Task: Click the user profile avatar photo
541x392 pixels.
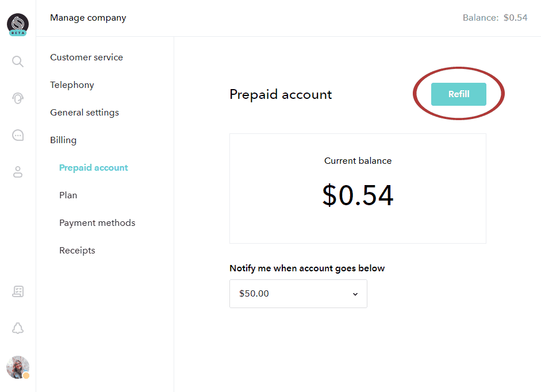Action: [x=18, y=367]
